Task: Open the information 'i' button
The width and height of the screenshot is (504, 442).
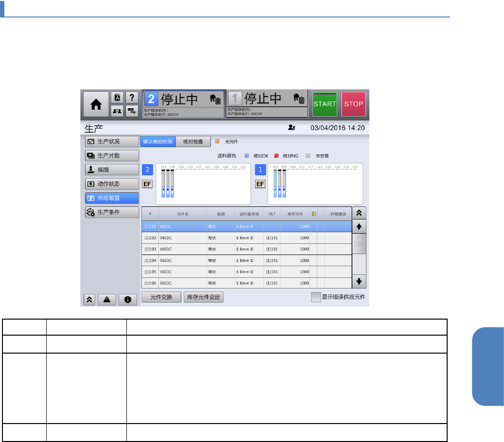Action: pos(128,300)
